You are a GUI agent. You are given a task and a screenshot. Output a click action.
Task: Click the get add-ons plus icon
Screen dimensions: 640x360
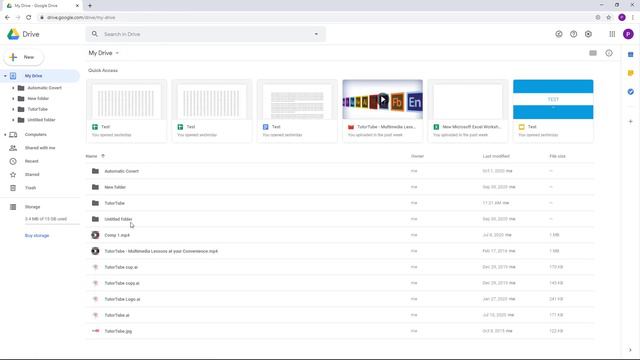click(x=631, y=121)
